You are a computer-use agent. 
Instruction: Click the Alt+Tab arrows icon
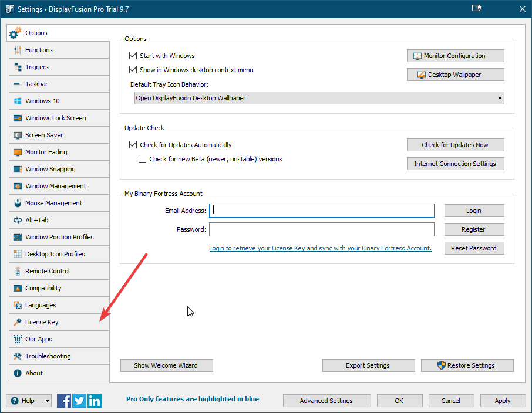click(18, 220)
